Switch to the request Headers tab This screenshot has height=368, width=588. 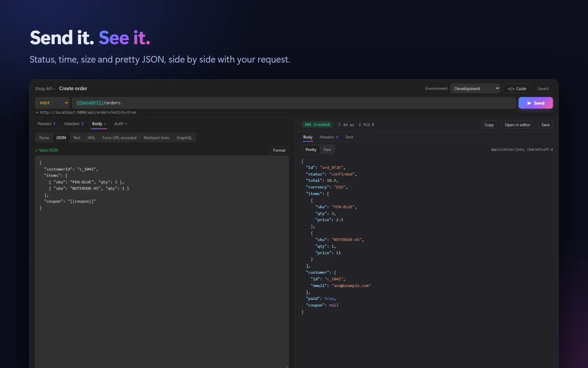[x=73, y=124]
